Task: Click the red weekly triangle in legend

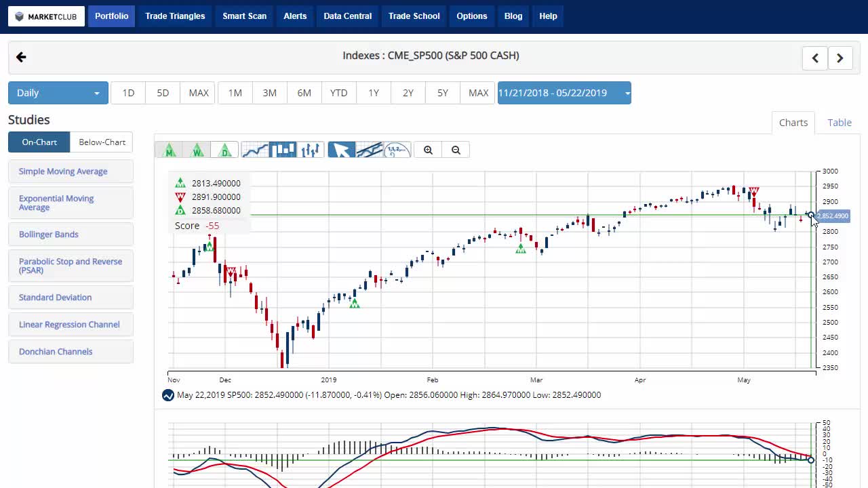Action: coord(180,197)
